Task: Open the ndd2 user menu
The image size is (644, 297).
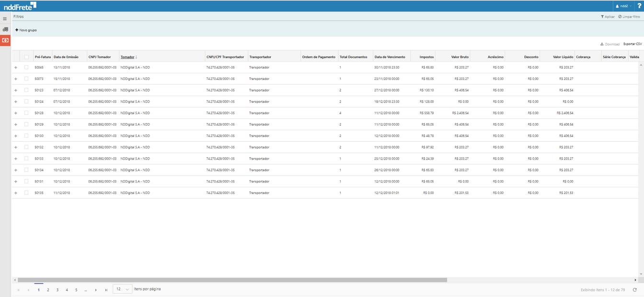Action: coord(622,6)
